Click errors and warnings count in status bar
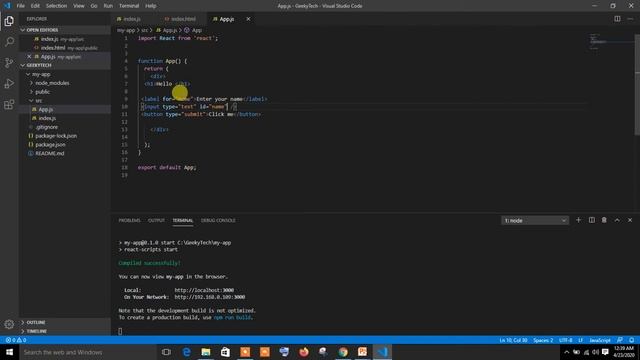The image size is (640, 360). [16, 340]
